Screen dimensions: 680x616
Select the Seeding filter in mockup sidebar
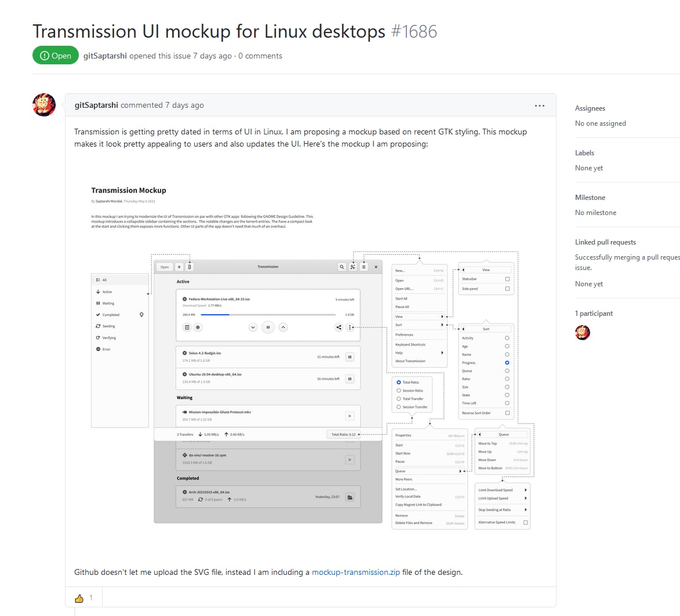119,326
